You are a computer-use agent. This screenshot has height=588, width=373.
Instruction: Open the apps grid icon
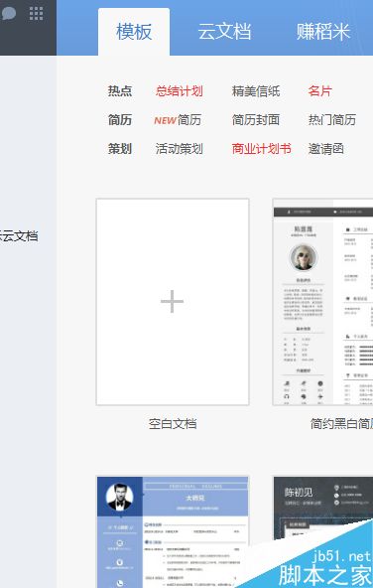[x=36, y=14]
